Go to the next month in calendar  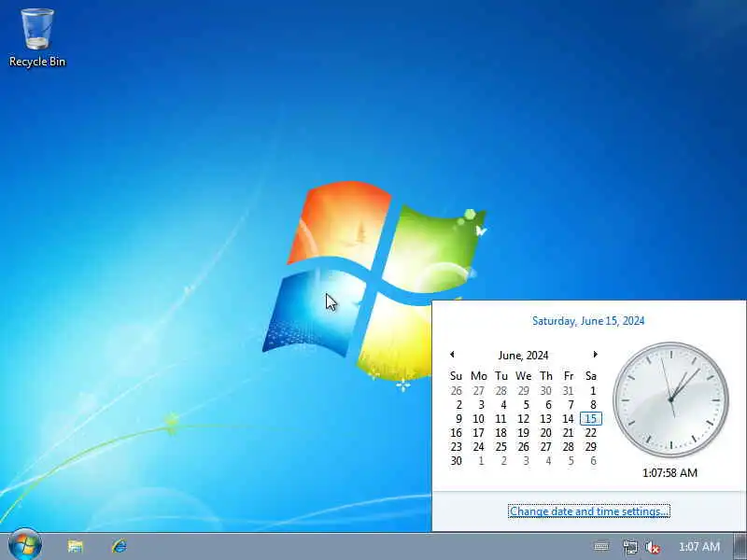click(595, 355)
